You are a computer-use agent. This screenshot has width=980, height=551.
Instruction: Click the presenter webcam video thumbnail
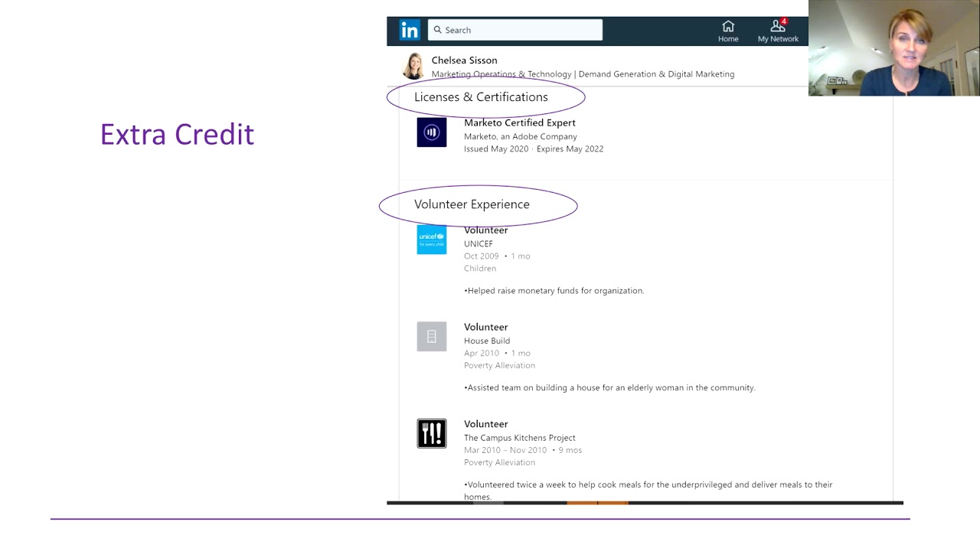[x=894, y=47]
